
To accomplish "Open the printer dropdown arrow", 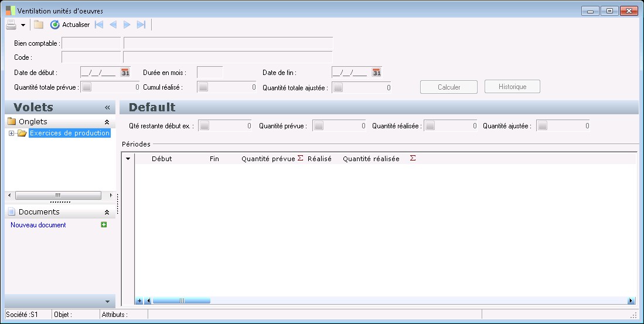I will (x=23, y=25).
